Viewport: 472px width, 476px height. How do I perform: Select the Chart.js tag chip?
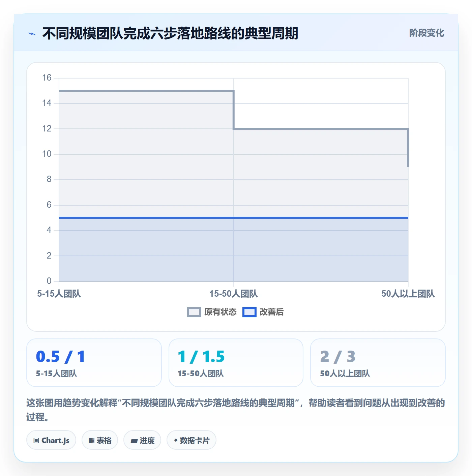point(51,440)
